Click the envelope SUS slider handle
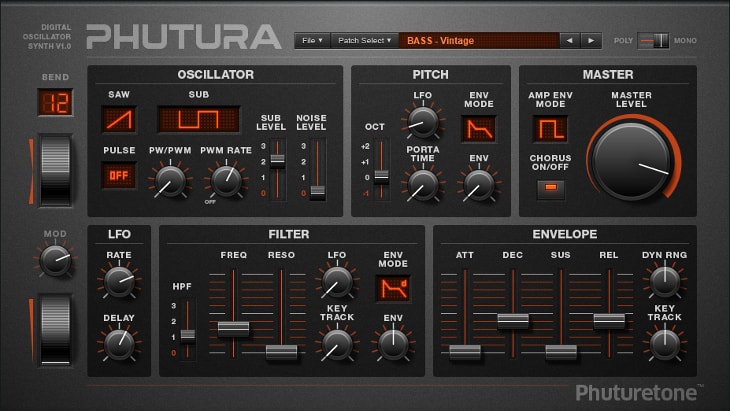The width and height of the screenshot is (730, 411). 561,352
